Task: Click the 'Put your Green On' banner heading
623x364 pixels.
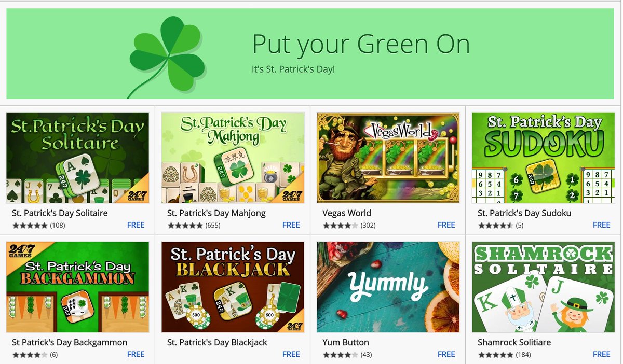Action: point(361,45)
